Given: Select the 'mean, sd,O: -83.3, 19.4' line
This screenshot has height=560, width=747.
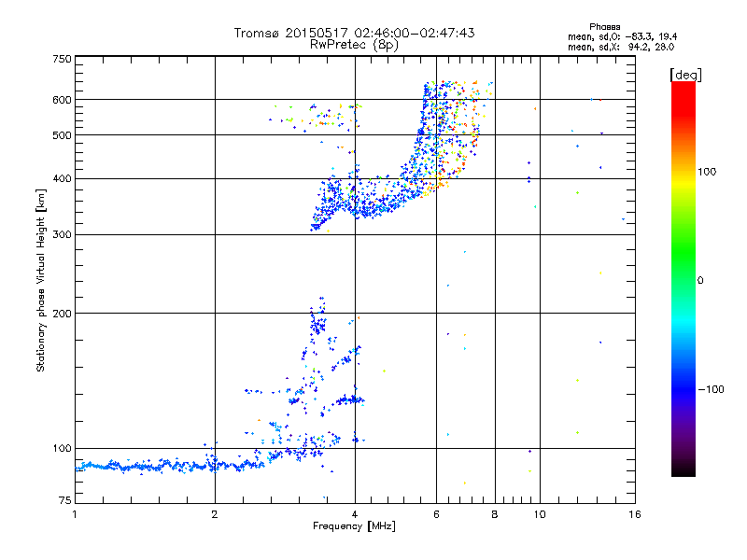Looking at the screenshot, I should 622,36.
